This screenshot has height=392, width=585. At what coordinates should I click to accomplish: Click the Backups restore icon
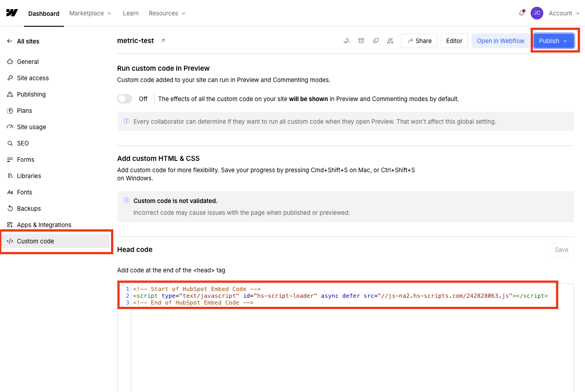[10, 208]
